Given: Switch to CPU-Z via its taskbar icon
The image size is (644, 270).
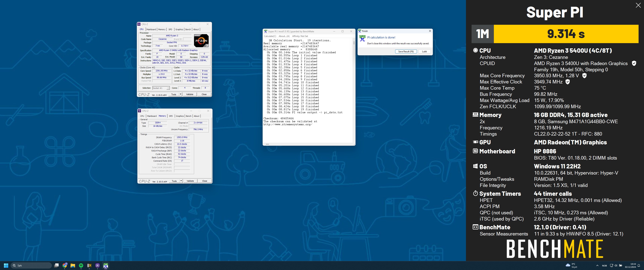Looking at the screenshot, I should (x=98, y=265).
